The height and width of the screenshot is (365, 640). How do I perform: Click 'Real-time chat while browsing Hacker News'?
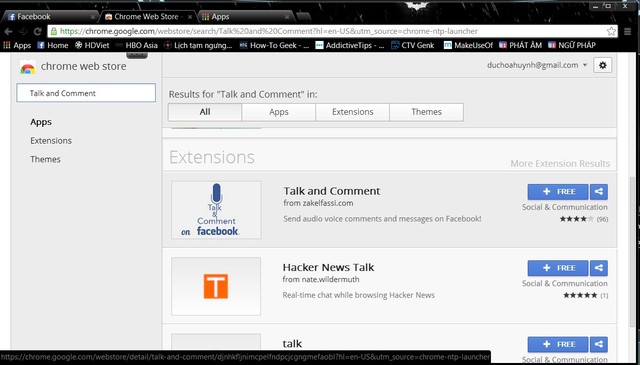358,295
